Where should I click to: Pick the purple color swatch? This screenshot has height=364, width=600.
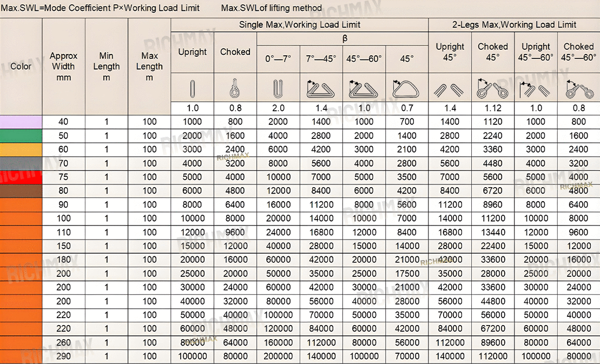21,122
